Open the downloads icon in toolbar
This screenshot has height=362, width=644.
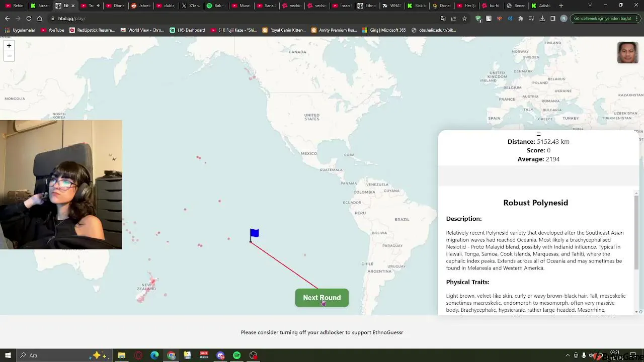coord(542,19)
